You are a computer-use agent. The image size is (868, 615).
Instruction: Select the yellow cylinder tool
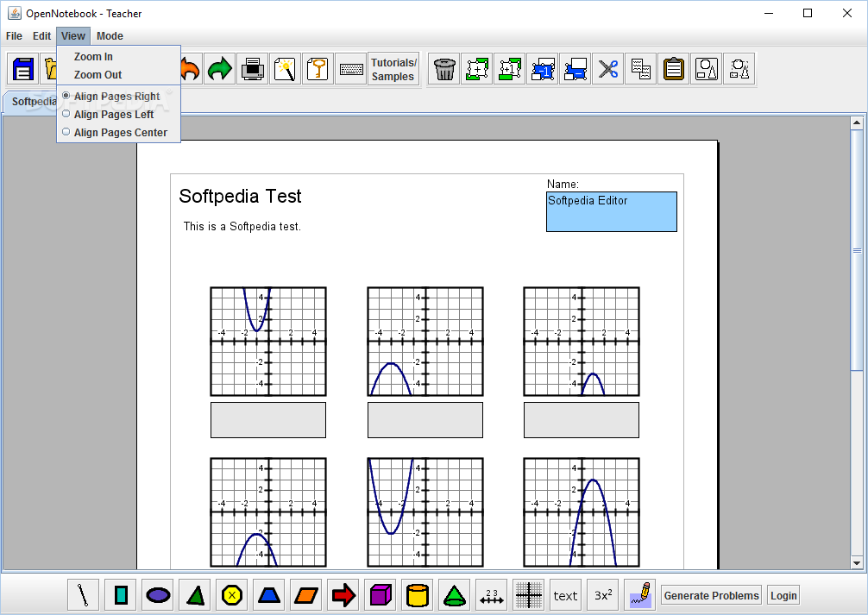[417, 595]
